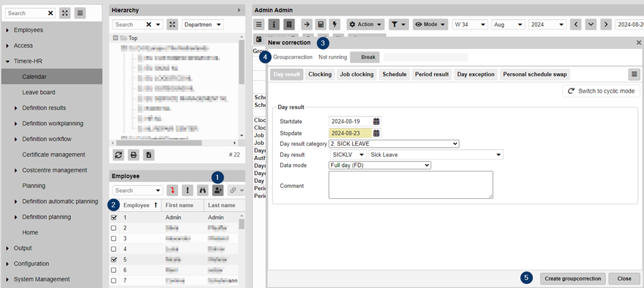Click the lightning bolt icon in toolbar
This screenshot has height=288, width=644.
[334, 25]
